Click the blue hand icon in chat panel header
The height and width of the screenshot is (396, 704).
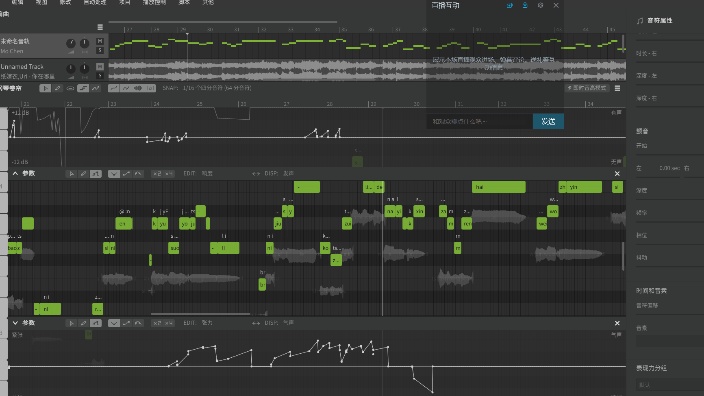510,5
